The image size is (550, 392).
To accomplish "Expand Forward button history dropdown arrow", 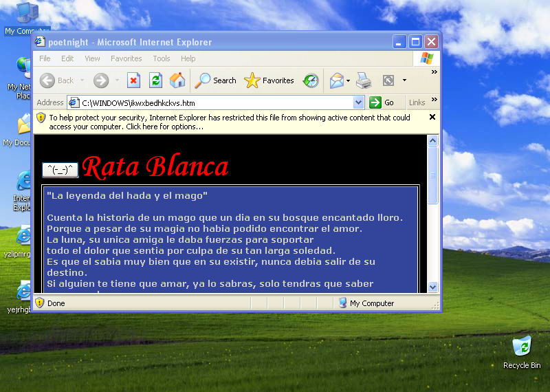I will [x=117, y=80].
